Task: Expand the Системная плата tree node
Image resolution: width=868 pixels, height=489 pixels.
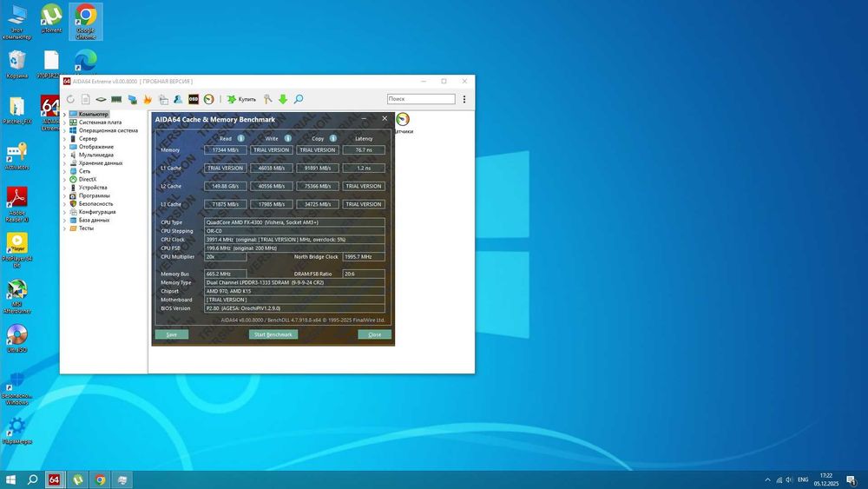Action: [x=64, y=122]
